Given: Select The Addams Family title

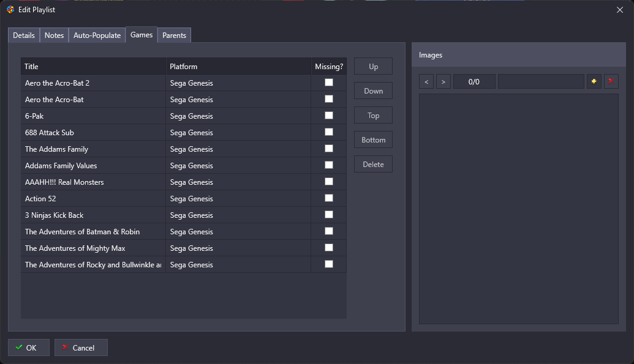Looking at the screenshot, I should point(56,149).
